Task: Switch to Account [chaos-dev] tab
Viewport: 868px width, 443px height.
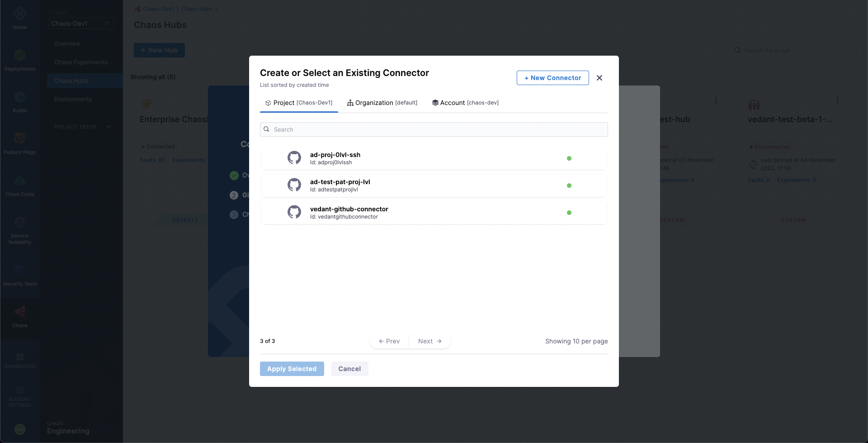Action: (x=465, y=103)
